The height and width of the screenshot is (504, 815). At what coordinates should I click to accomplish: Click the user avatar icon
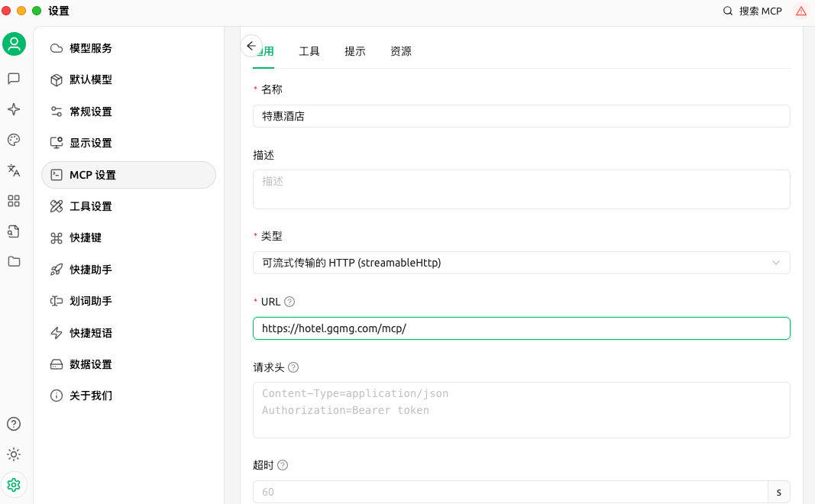[14, 44]
